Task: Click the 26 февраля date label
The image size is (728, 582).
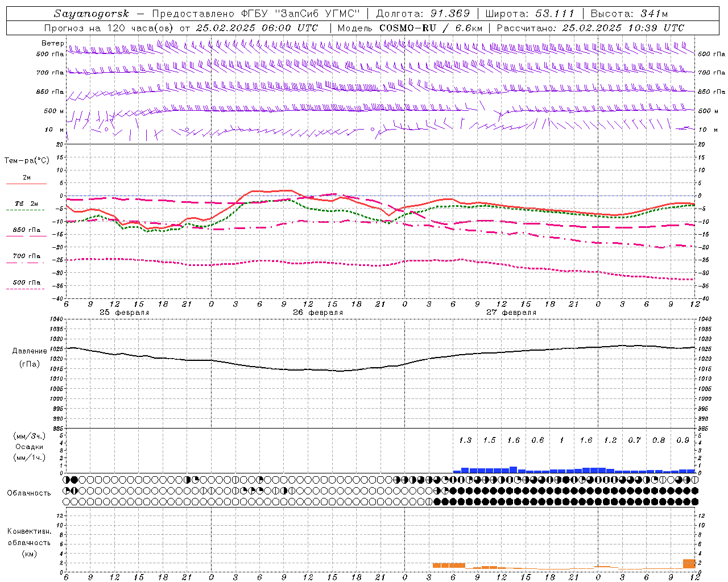Action: pos(318,313)
